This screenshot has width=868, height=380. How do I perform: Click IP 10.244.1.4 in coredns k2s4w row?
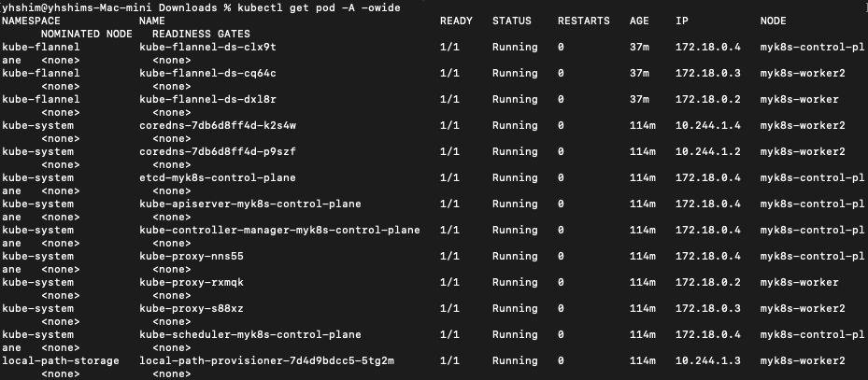(708, 125)
